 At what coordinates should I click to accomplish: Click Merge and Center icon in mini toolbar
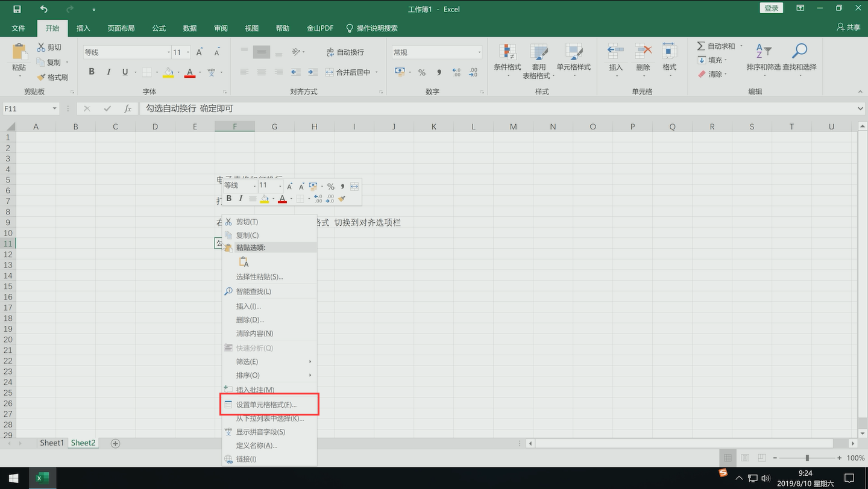click(354, 186)
